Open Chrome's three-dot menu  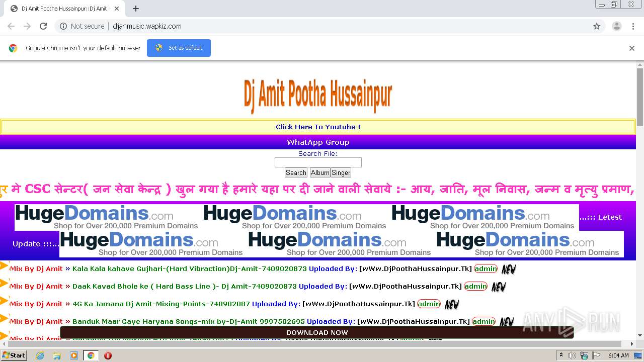(633, 26)
